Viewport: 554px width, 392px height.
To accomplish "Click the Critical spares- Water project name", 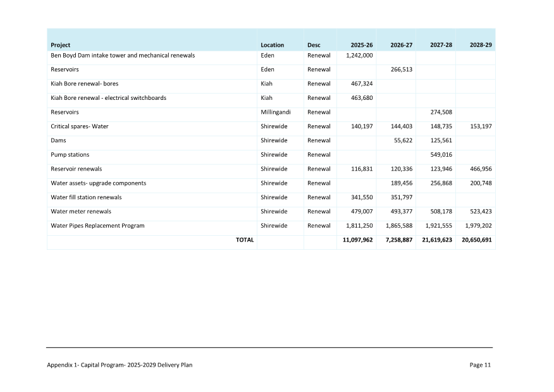I will point(80,126).
